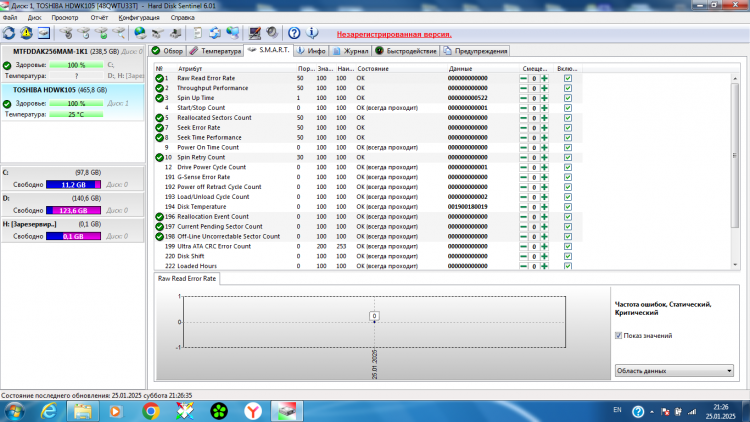The image size is (750, 422).
Task: Open Yandex Browser from the taskbar
Action: pyautogui.click(x=253, y=411)
